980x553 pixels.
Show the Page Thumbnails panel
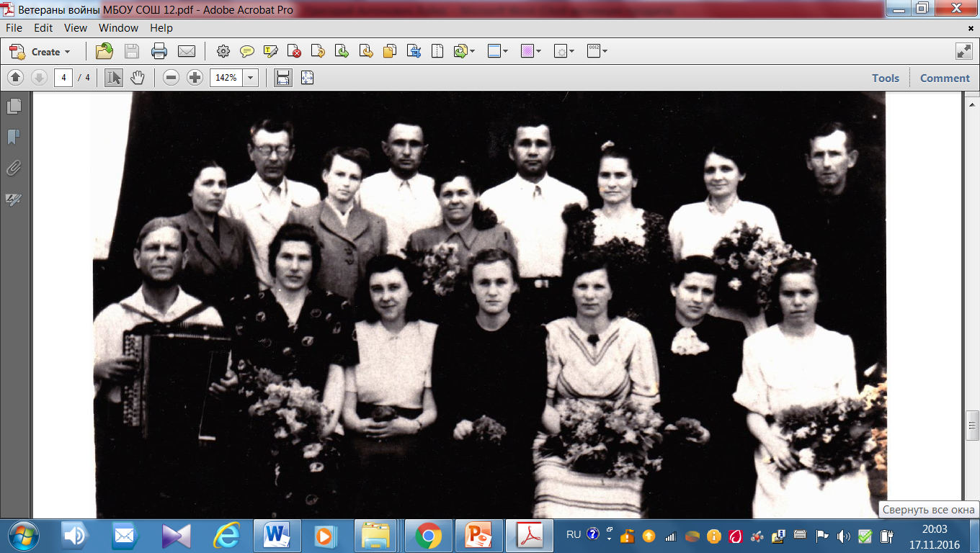14,107
